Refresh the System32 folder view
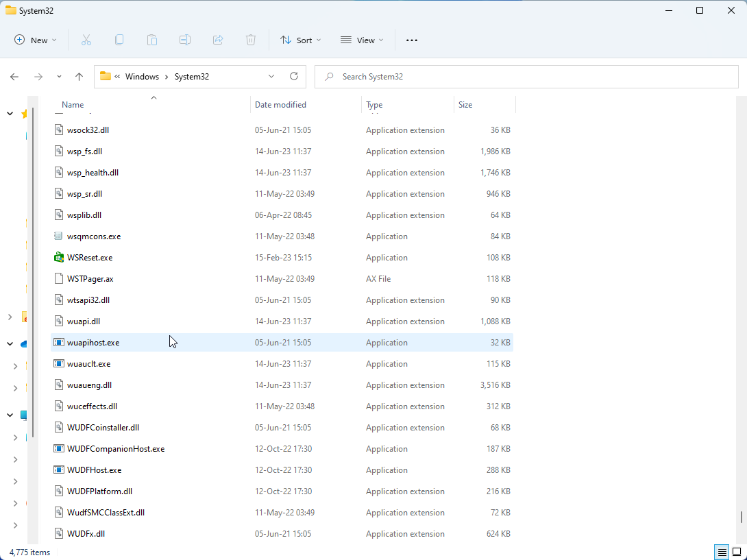This screenshot has width=747, height=560. coord(294,76)
